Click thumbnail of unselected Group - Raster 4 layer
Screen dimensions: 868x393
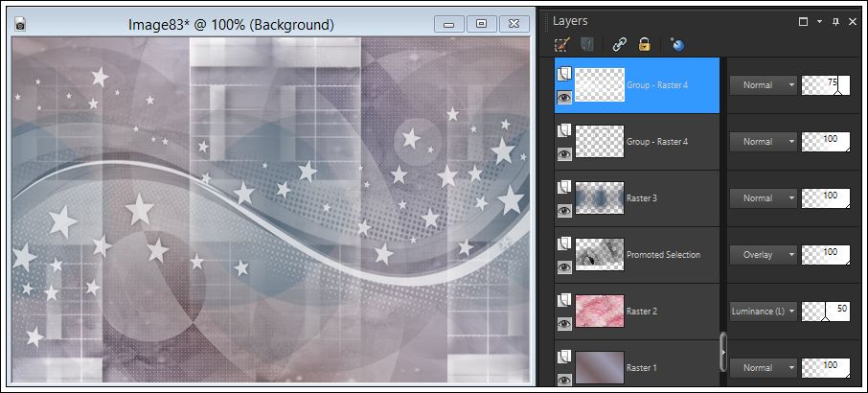(600, 142)
